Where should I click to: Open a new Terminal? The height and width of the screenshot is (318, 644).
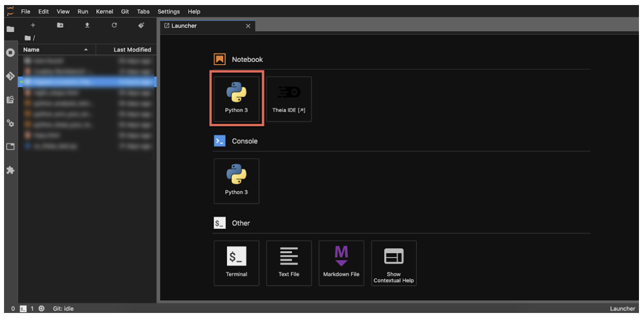(x=236, y=263)
